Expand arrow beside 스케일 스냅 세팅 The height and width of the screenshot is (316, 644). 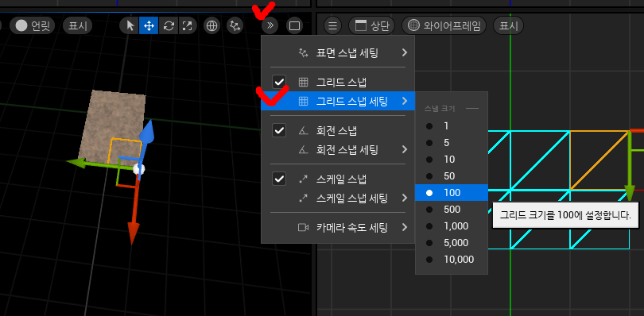pos(405,198)
